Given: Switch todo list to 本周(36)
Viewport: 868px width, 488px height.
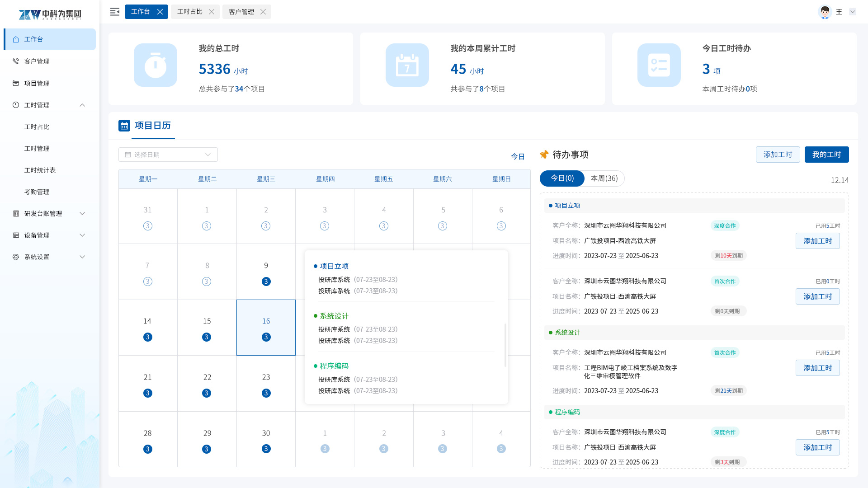Looking at the screenshot, I should pyautogui.click(x=604, y=178).
